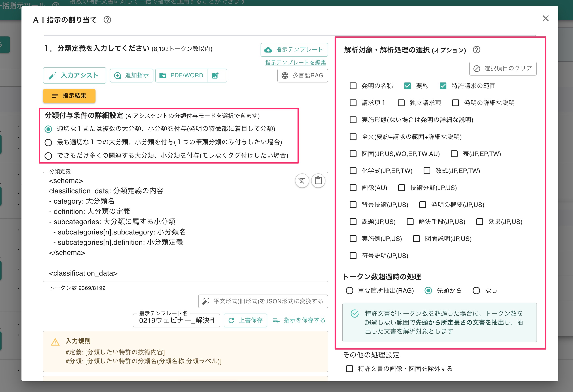This screenshot has width=573, height=392.
Task: Click the 入力アシスト button
Action: [74, 75]
